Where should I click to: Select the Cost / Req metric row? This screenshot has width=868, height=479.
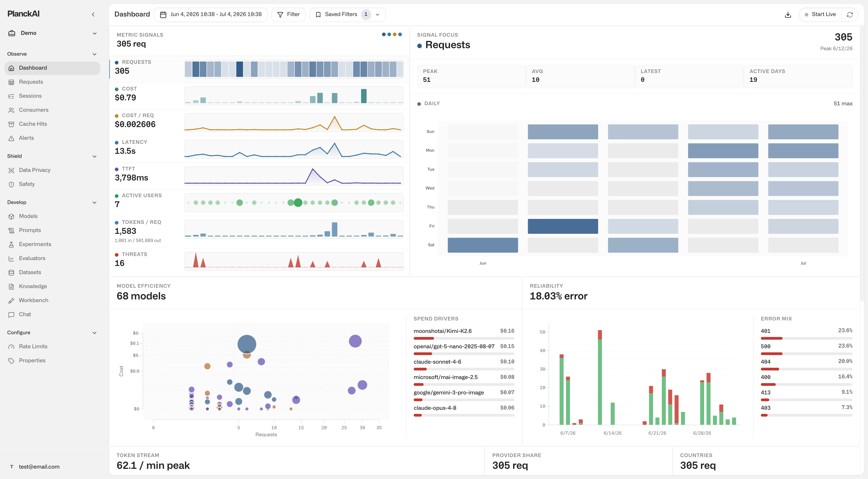(x=259, y=122)
